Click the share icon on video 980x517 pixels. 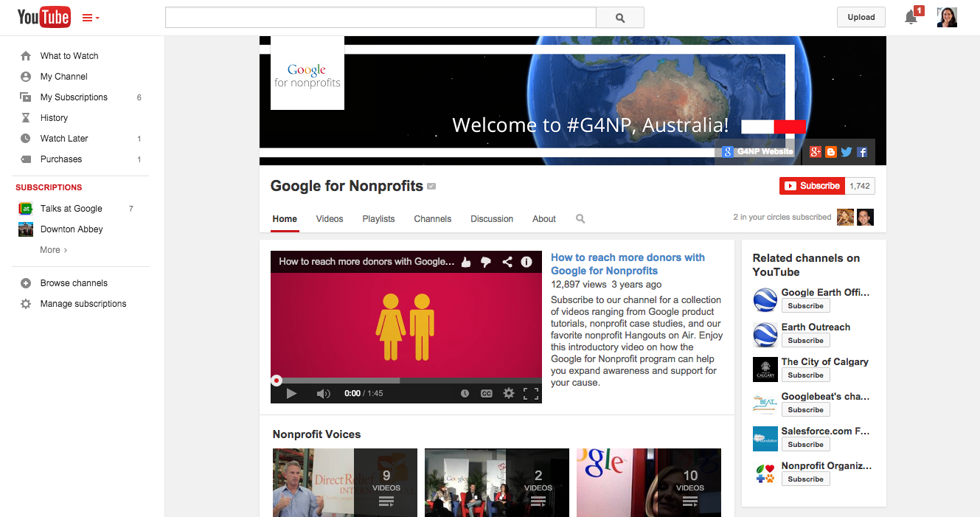pos(507,261)
